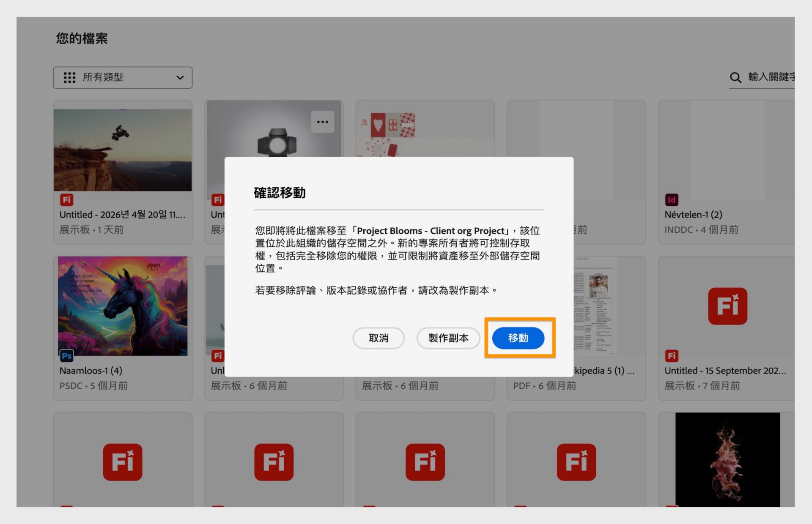Open the rainbow unicorn thumbnail
Screen dimensions: 812x524
[123, 306]
